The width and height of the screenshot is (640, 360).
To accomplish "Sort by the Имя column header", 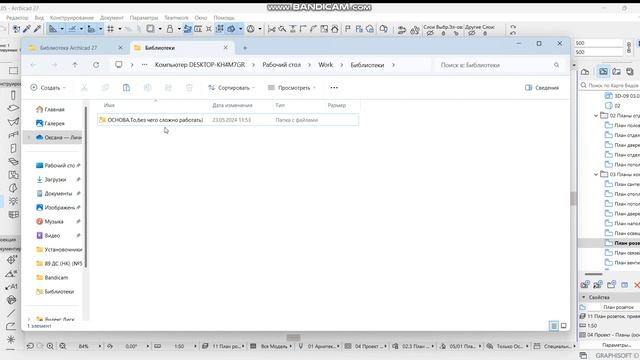I will coord(153,105).
